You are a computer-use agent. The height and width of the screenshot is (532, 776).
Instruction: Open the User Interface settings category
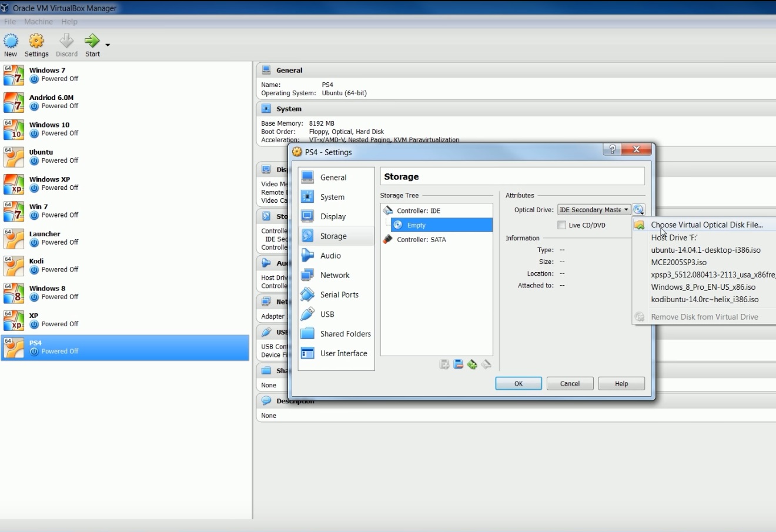(x=336, y=353)
